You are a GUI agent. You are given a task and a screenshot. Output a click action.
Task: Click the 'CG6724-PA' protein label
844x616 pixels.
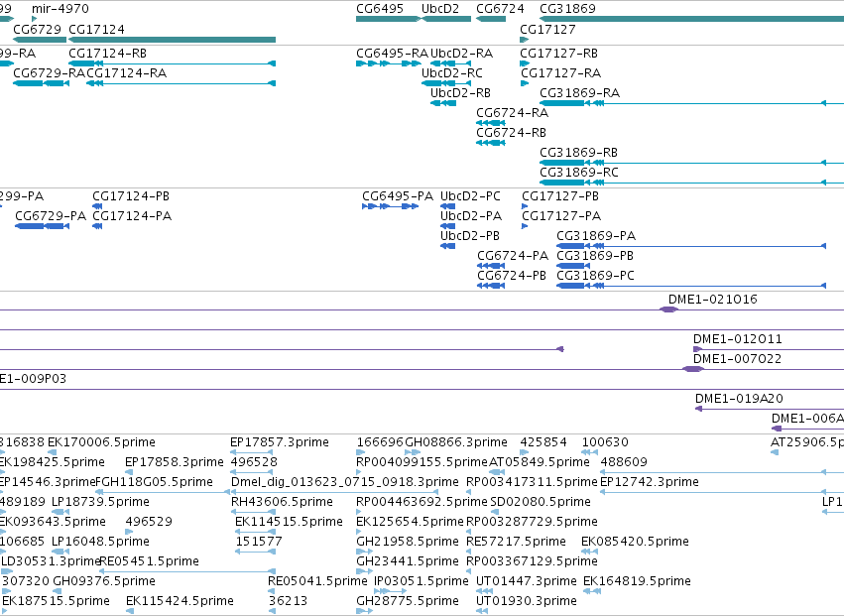coord(513,256)
